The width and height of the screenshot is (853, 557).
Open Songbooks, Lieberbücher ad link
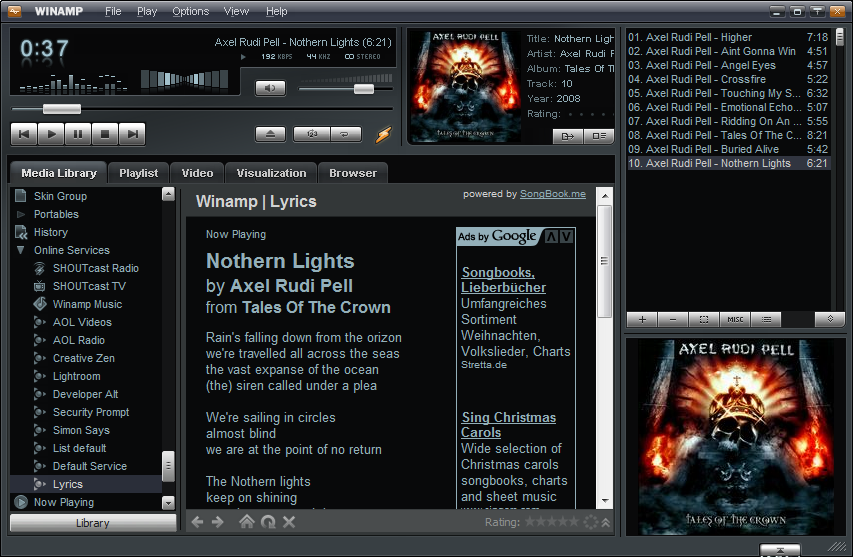[x=503, y=280]
